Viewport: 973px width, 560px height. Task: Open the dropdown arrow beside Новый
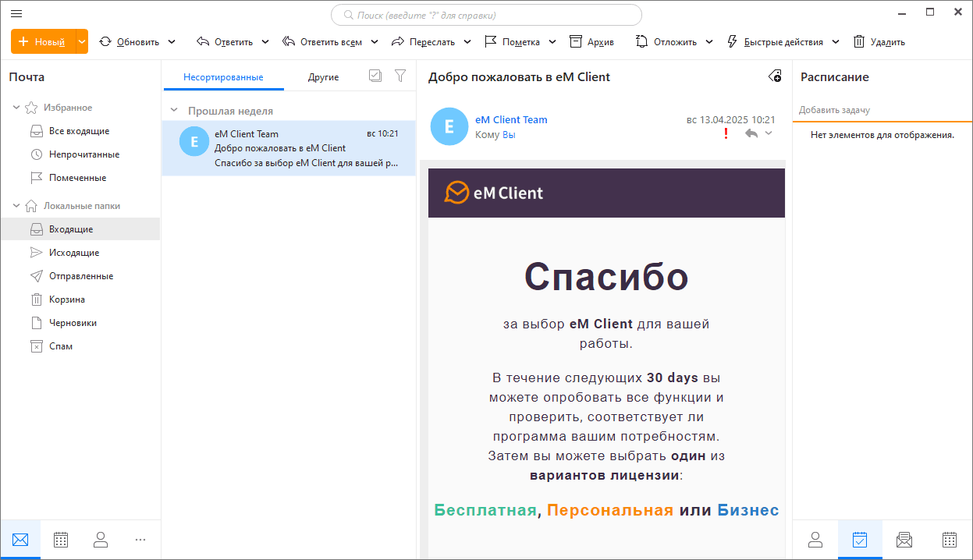(82, 42)
